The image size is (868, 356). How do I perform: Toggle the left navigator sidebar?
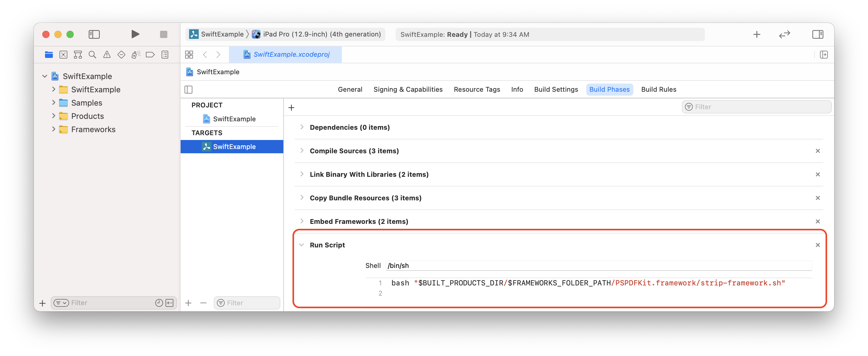[x=94, y=34]
